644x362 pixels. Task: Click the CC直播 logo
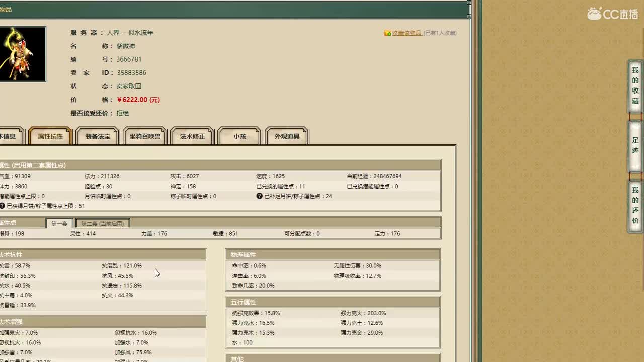pos(613,14)
